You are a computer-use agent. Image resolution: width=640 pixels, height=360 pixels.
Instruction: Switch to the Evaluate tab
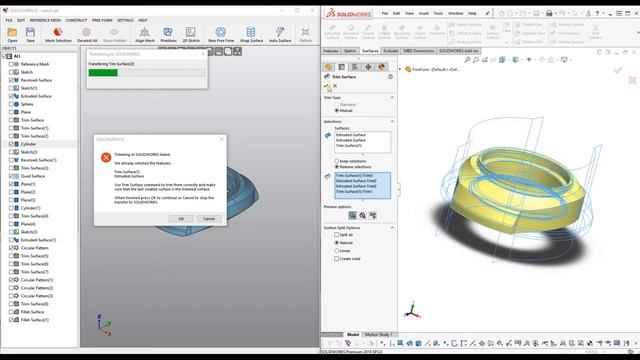[x=391, y=51]
